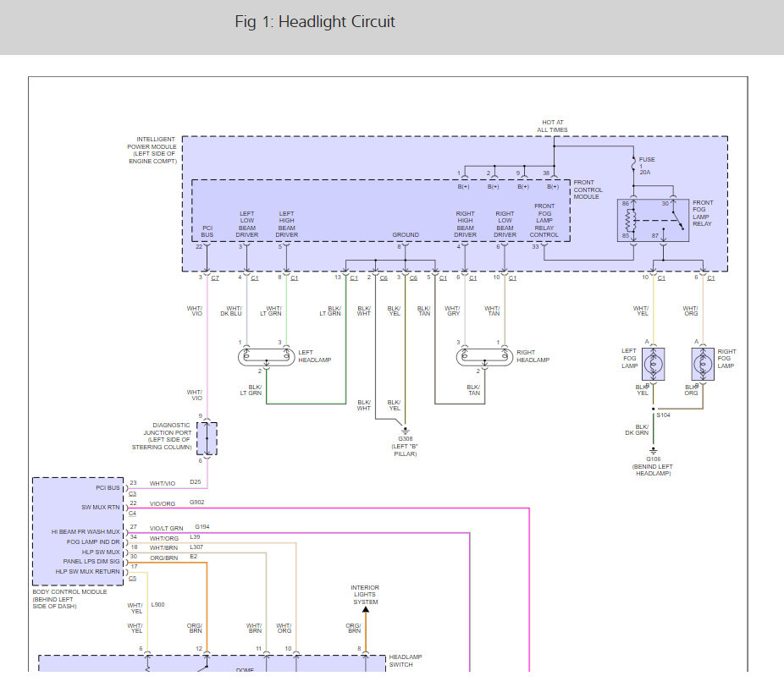Viewport: 784px width, 698px height.
Task: Click the left headlamp bulb symbol
Action: point(266,357)
